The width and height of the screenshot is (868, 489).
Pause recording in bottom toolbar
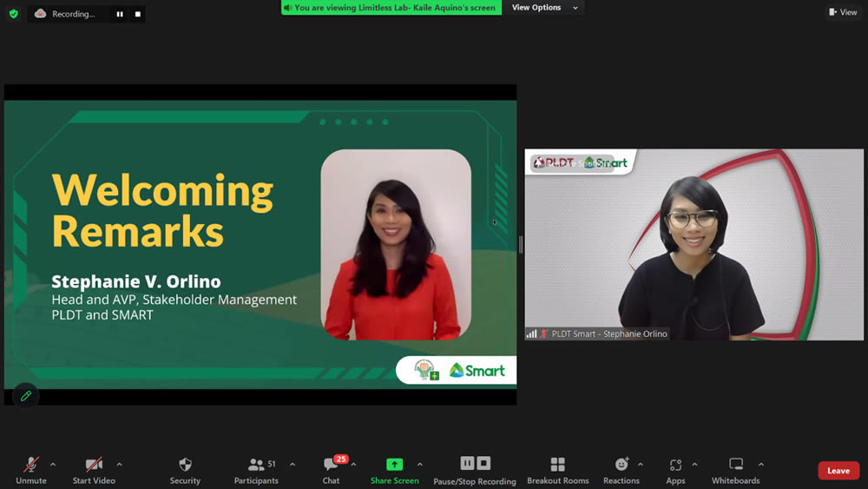pos(467,463)
